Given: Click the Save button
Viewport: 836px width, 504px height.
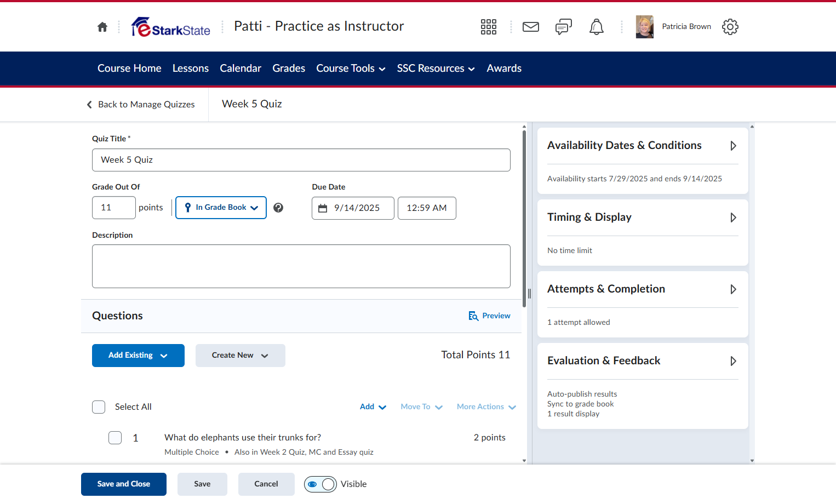Looking at the screenshot, I should (202, 484).
